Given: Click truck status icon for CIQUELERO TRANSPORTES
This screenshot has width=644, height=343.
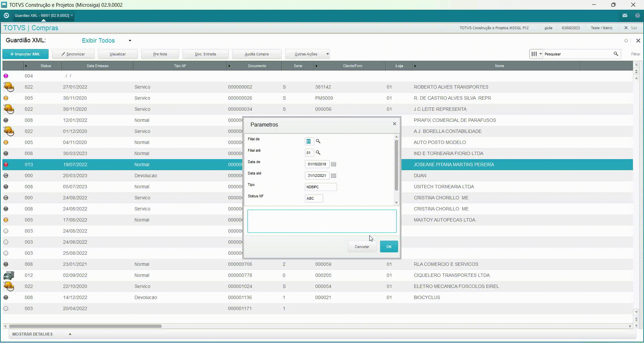Looking at the screenshot, I should [9, 276].
